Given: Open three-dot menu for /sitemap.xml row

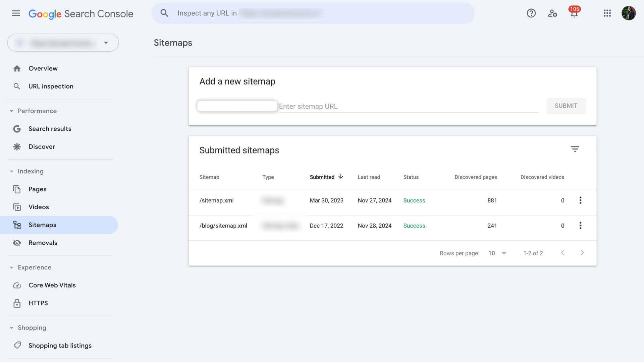Looking at the screenshot, I should [x=581, y=200].
